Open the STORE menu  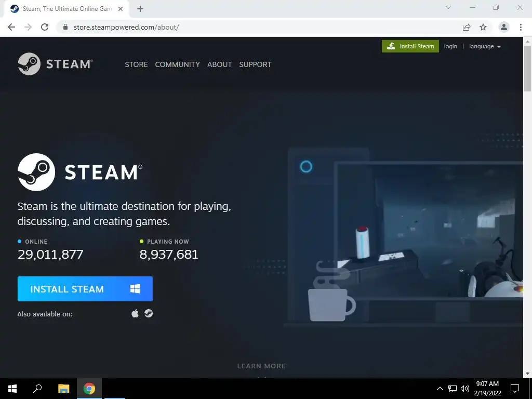pyautogui.click(x=137, y=64)
